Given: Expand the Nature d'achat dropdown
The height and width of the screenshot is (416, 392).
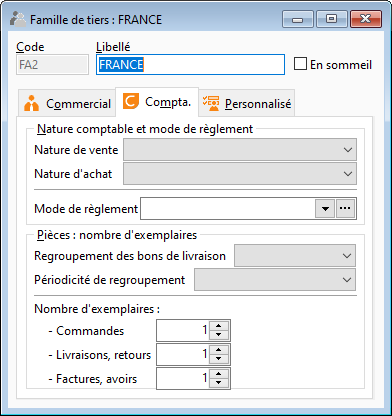Looking at the screenshot, I should point(348,174).
